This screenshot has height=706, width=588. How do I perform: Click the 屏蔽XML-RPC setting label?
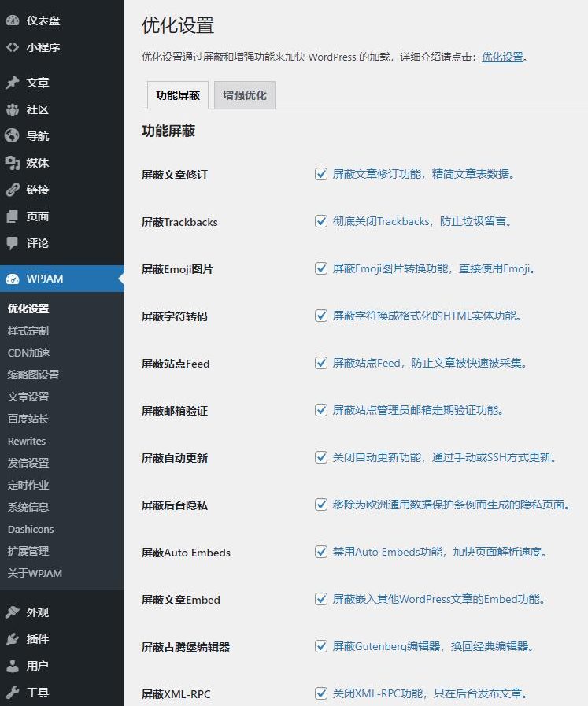[176, 694]
